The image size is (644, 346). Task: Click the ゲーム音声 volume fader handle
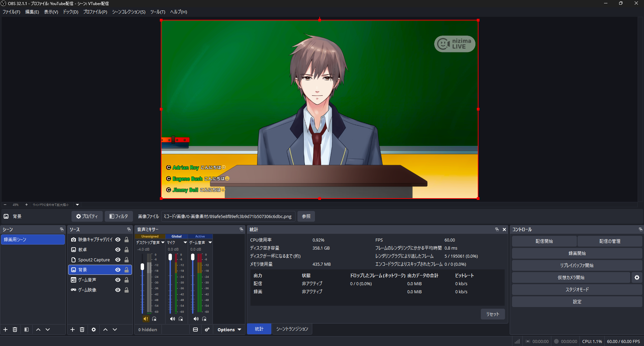tap(193, 257)
